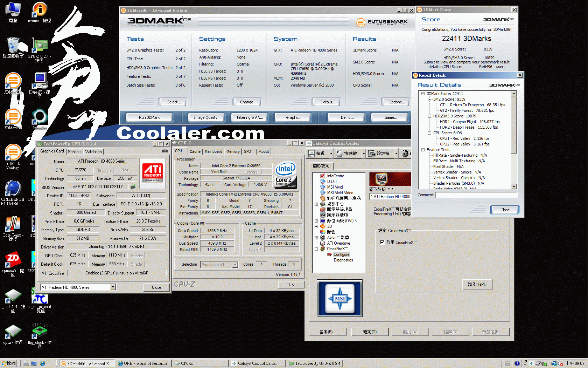Collapse the CrossFireX tree node in Catalyst
Viewport: 588px width, 368px height.
[x=316, y=249]
